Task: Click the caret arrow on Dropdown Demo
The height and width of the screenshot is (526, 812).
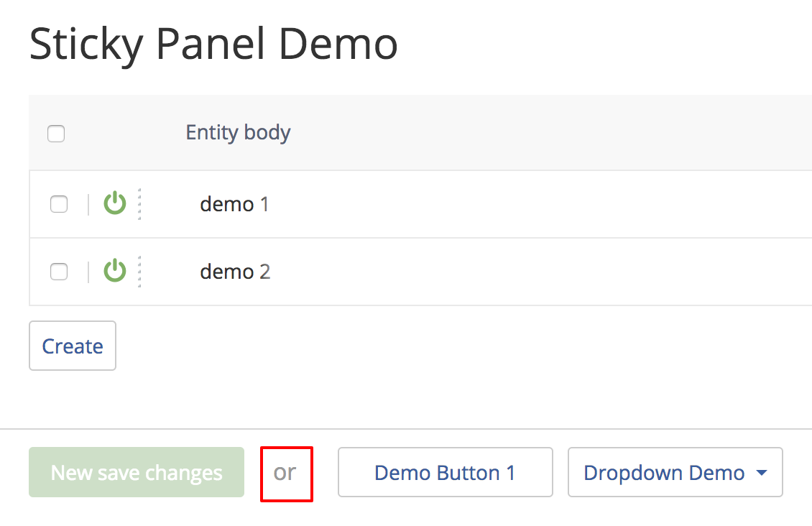Action: tap(762, 474)
